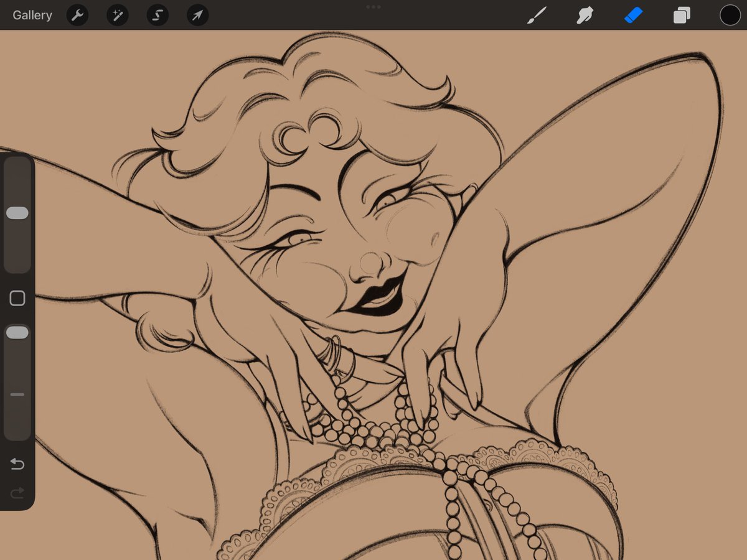
Task: Redo the last undone action
Action: (17, 493)
